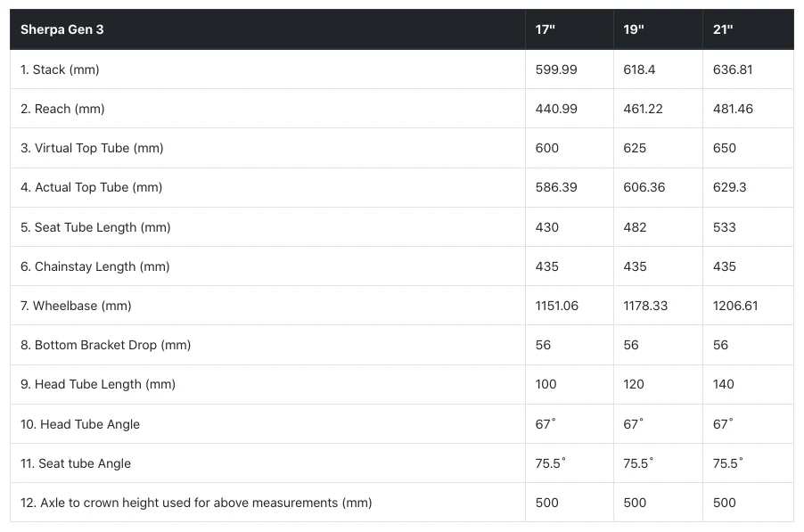The width and height of the screenshot is (804, 532).
Task: Click the Wheelbase value 1206.61
Action: [x=735, y=306]
